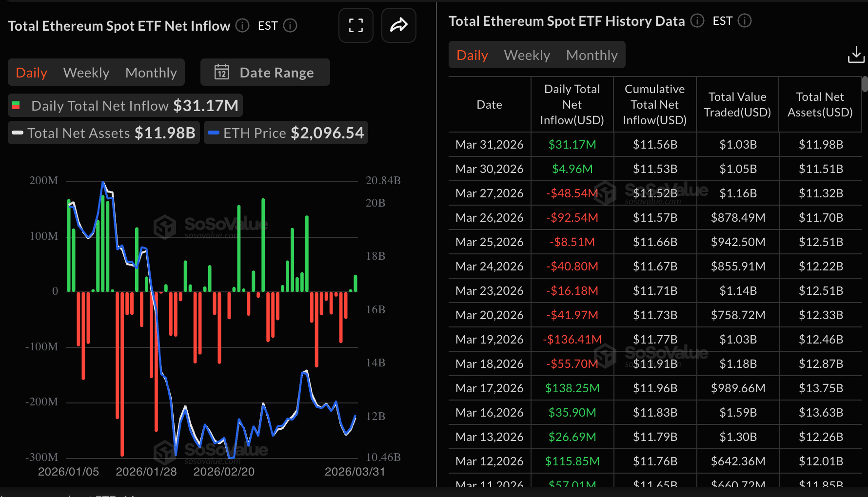Select Daily tab in history table
The height and width of the screenshot is (497, 868).
point(472,55)
